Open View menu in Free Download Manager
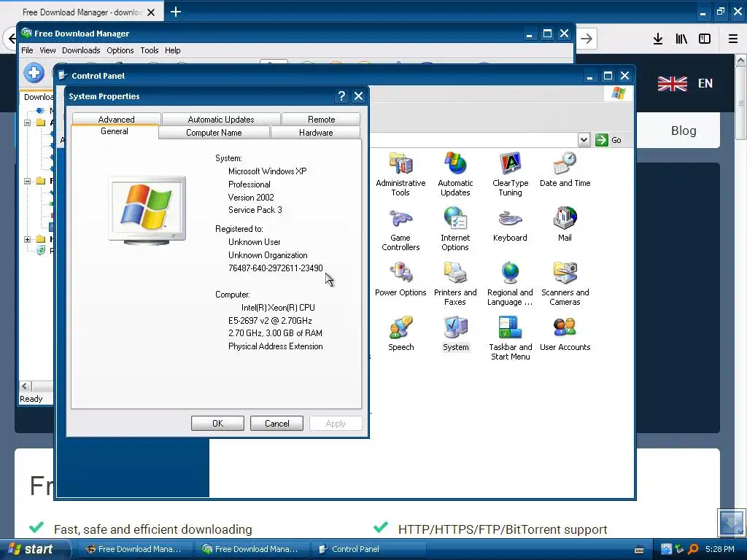 click(x=47, y=50)
